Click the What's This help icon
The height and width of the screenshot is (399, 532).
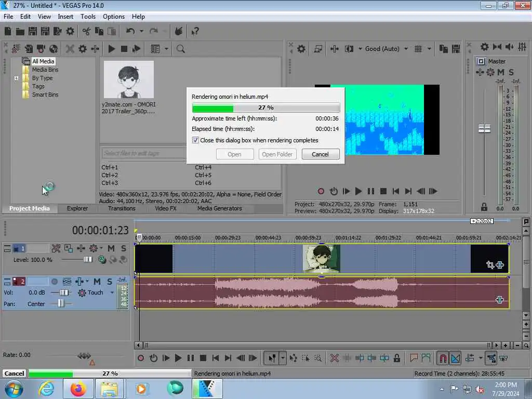pos(195,32)
